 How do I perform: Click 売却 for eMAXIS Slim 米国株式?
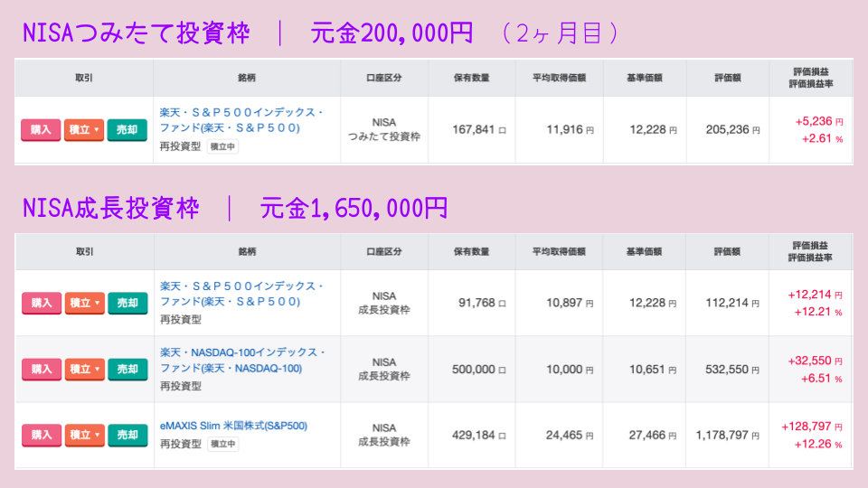127,435
